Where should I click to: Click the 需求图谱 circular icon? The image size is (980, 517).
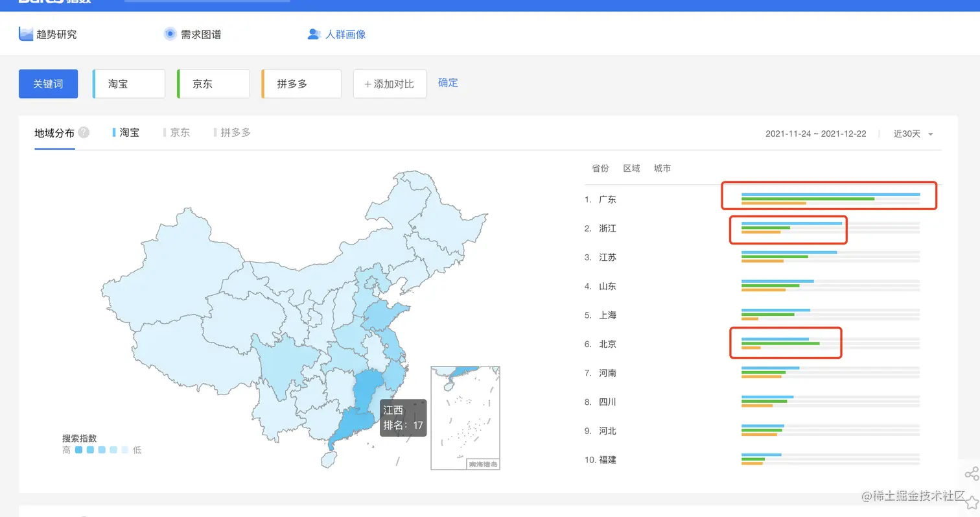[x=170, y=34]
